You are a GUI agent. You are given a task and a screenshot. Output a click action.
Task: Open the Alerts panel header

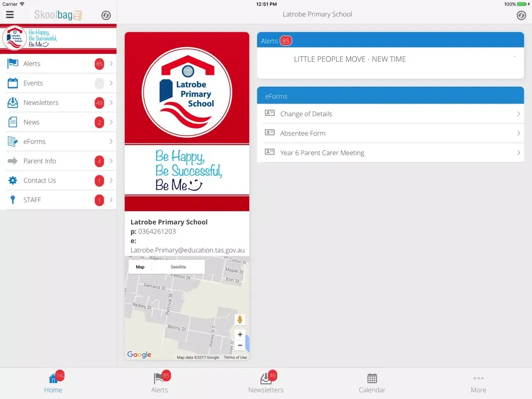pos(391,40)
